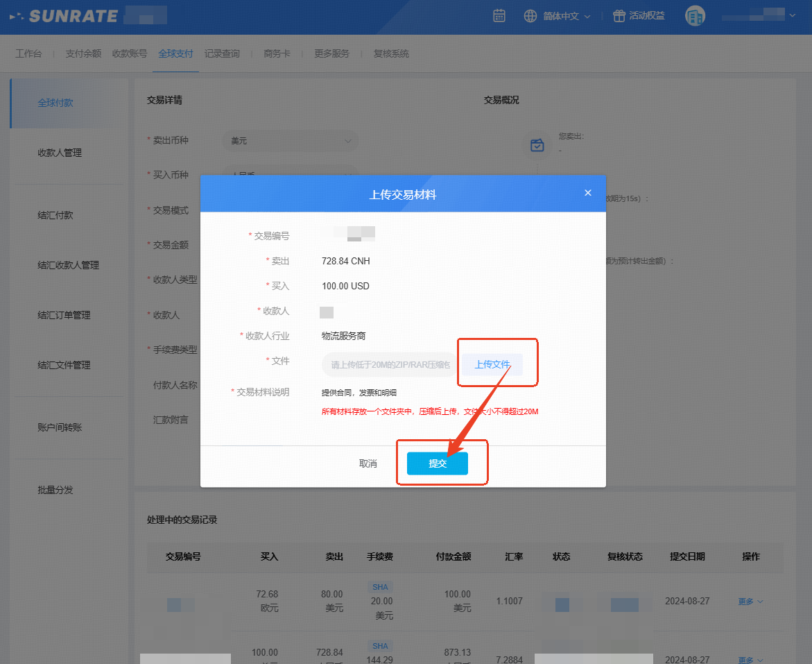The image size is (812, 664).
Task: Switch to the 全球支付 tab
Action: click(x=175, y=53)
